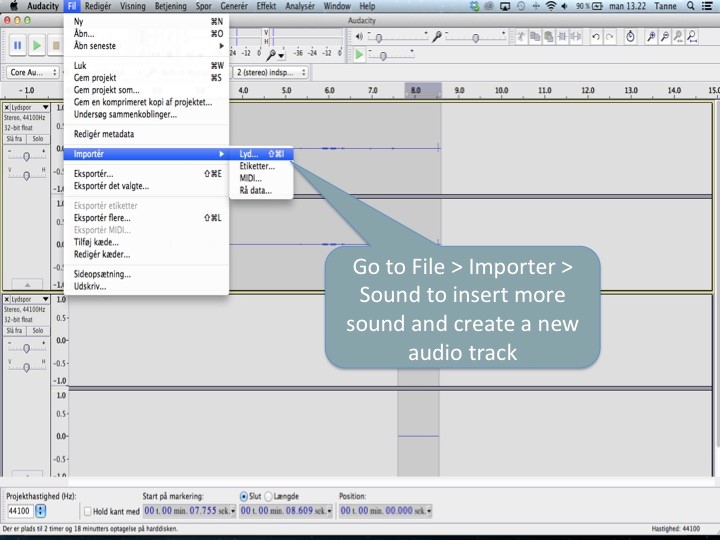
Task: Click the Cut scissors tool icon
Action: [x=521, y=36]
